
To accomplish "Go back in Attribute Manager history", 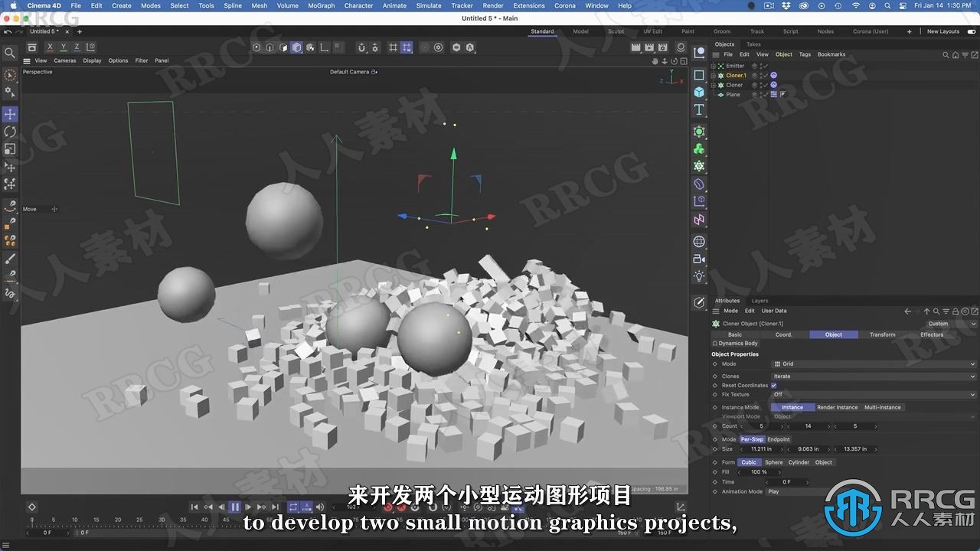I will pyautogui.click(x=908, y=311).
